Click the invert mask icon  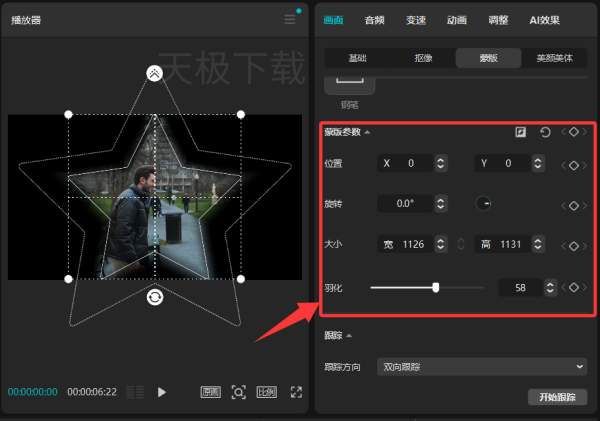pyautogui.click(x=520, y=132)
